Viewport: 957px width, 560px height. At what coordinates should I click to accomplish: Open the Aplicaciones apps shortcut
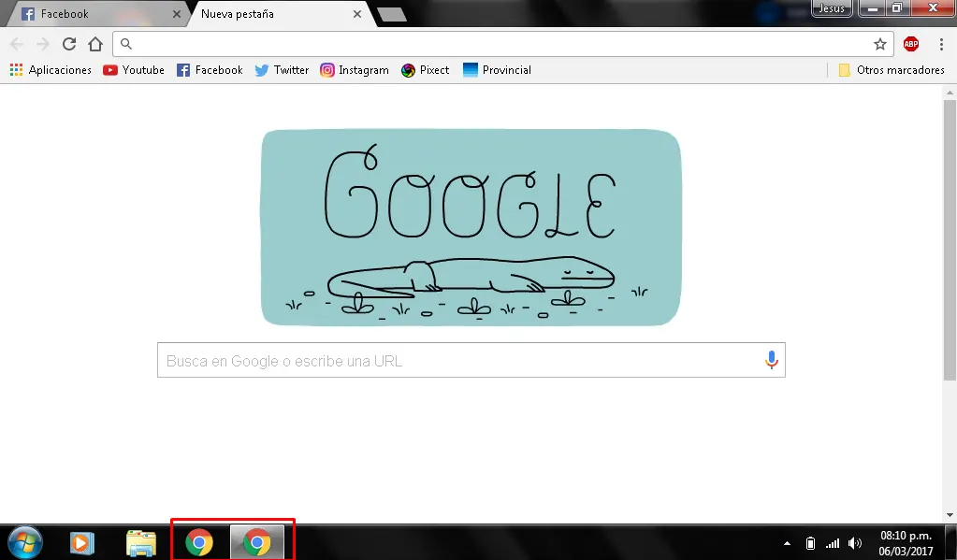[x=51, y=70]
